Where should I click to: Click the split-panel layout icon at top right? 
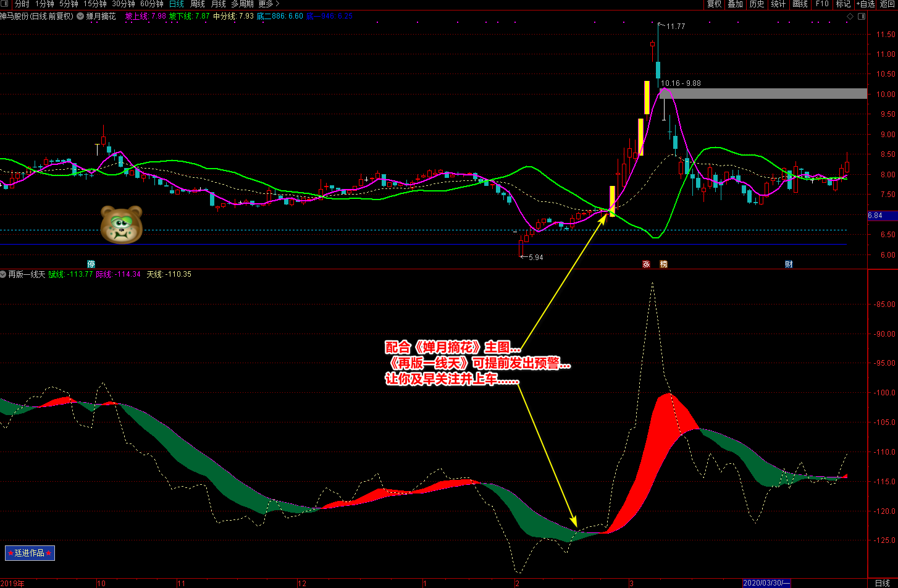pyautogui.click(x=862, y=16)
